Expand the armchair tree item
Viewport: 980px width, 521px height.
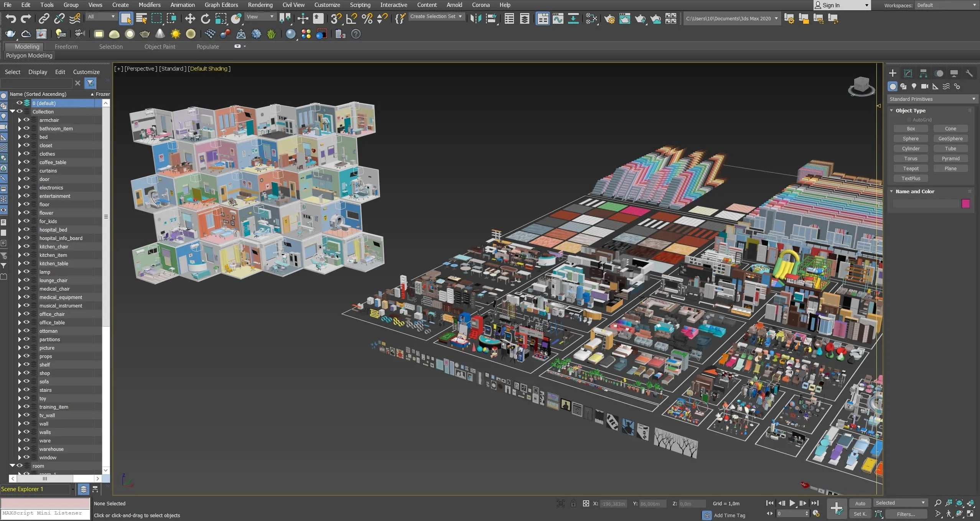click(x=20, y=120)
